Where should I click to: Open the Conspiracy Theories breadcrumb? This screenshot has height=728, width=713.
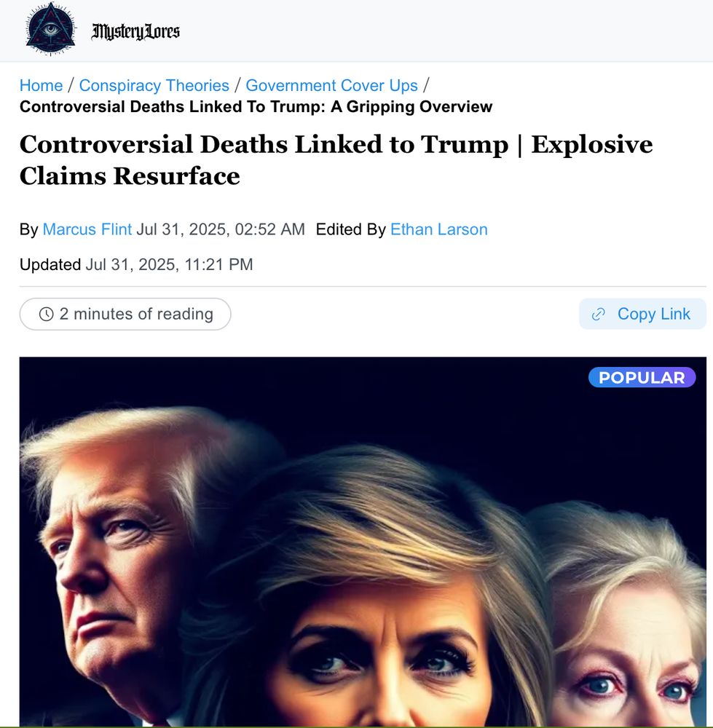[154, 85]
